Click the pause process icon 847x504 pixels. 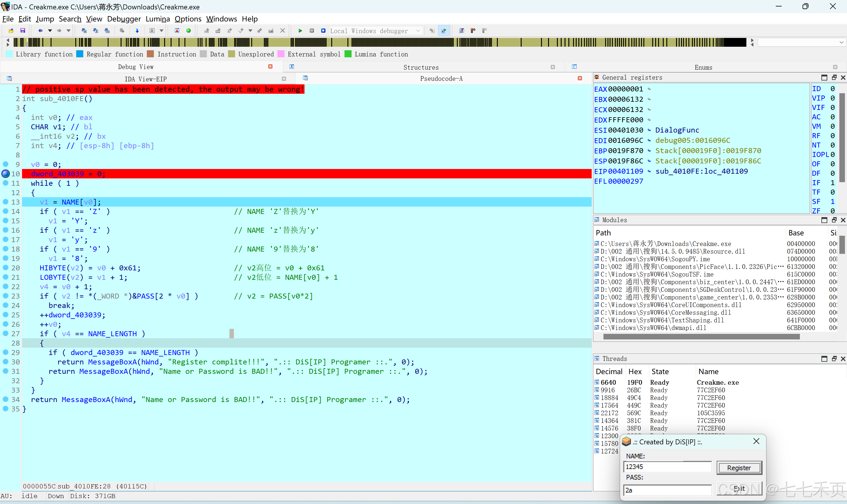[x=312, y=31]
